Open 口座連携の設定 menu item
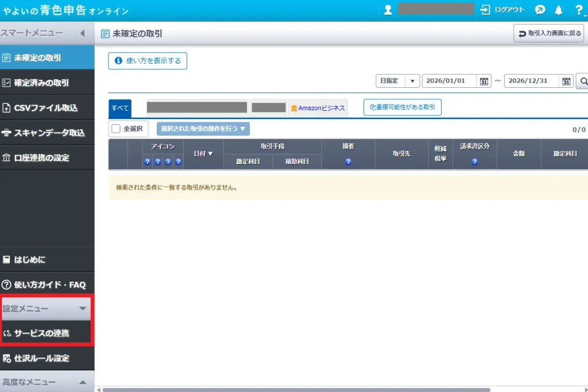Image resolution: width=588 pixels, height=392 pixels. [47, 157]
